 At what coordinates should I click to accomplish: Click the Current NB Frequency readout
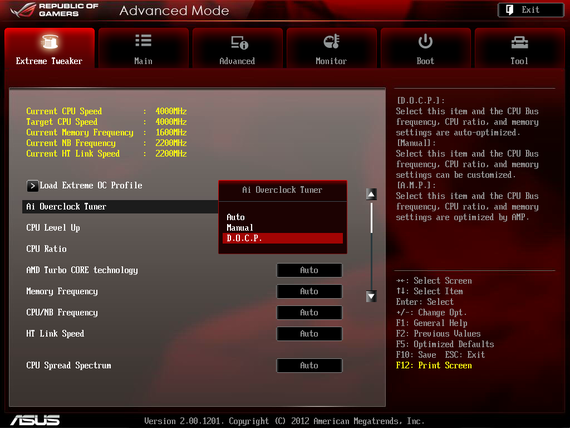click(106, 143)
